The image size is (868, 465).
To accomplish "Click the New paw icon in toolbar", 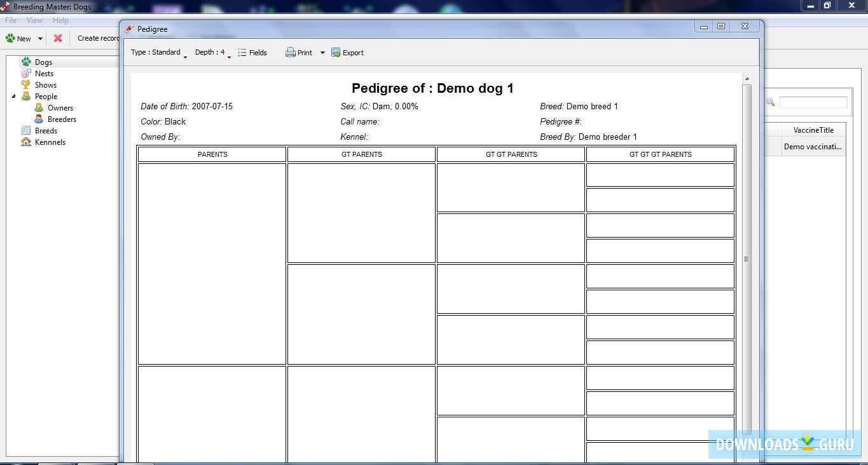I will click(10, 38).
